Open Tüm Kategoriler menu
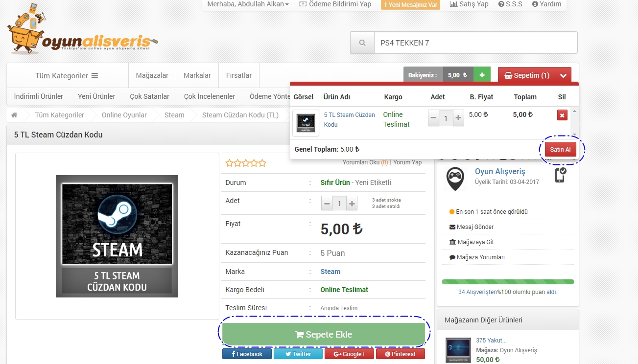Screen dimensions: 638x364 pyautogui.click(x=67, y=75)
